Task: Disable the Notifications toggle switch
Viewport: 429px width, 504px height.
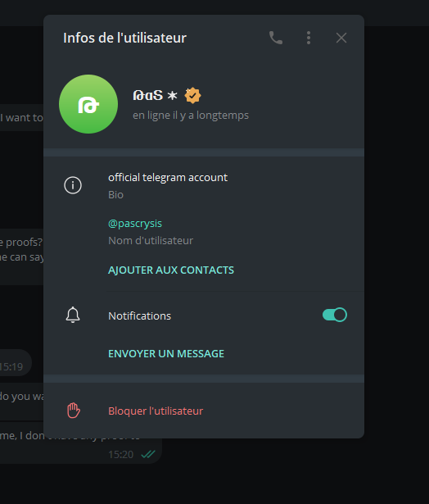Action: 335,315
